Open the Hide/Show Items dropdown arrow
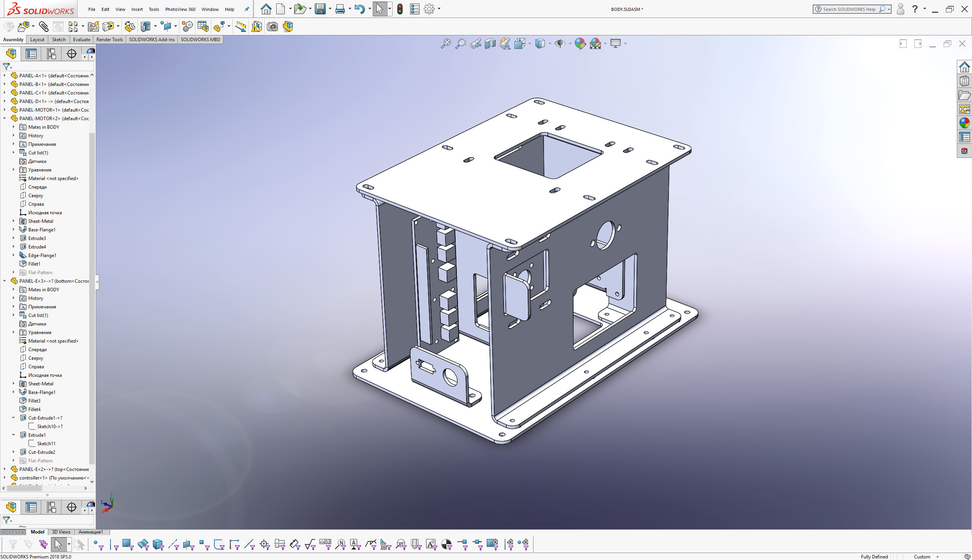The image size is (972, 560). (x=570, y=44)
